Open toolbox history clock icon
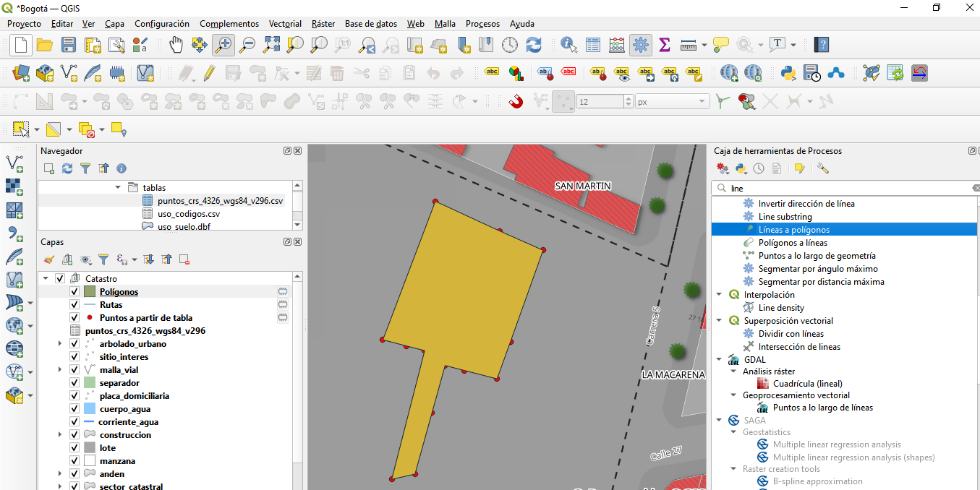This screenshot has width=980, height=490. (759, 168)
